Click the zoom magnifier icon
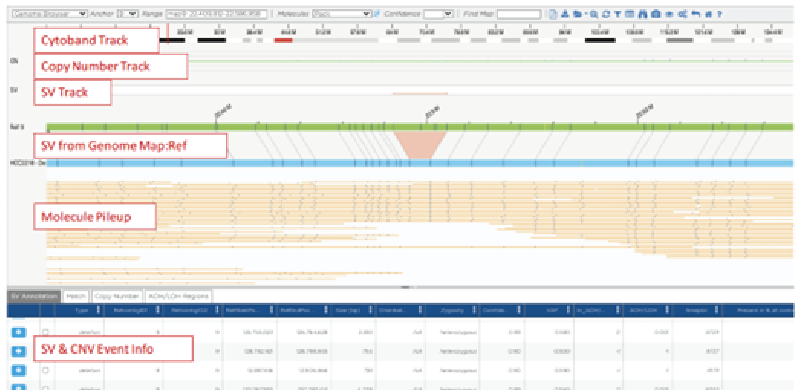The image size is (801, 391). coord(594,14)
